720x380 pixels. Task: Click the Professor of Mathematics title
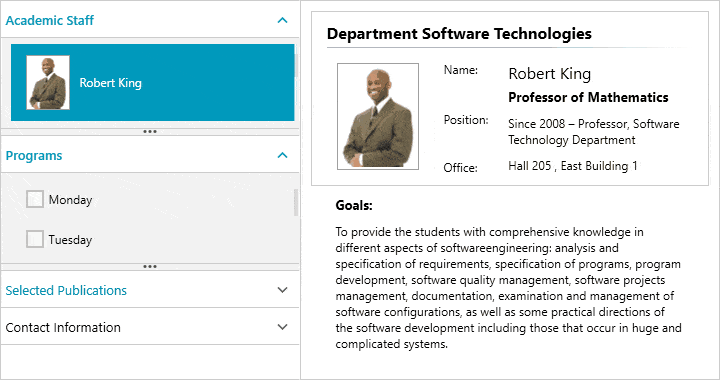pos(588,97)
